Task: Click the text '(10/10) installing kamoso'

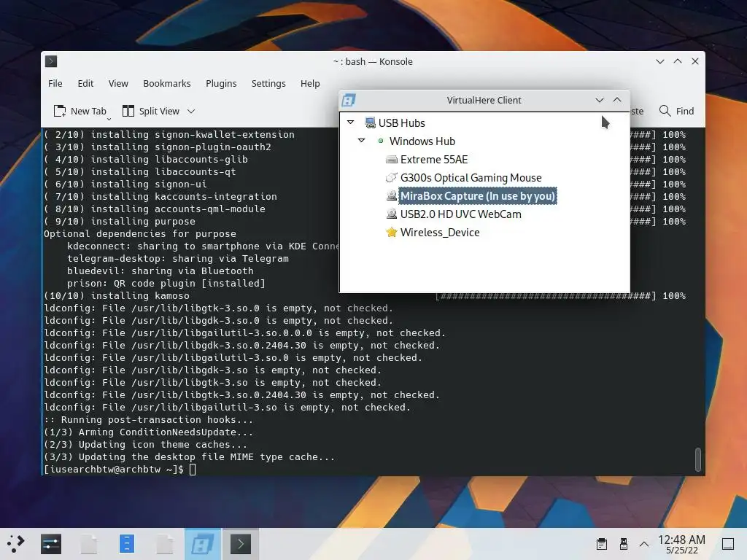Action: pyautogui.click(x=117, y=296)
